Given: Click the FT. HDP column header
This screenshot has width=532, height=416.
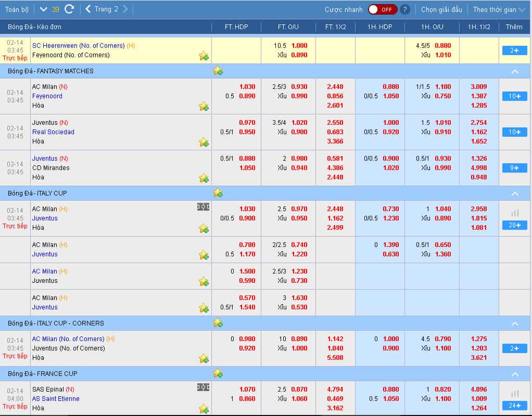Looking at the screenshot, I should [x=236, y=27].
